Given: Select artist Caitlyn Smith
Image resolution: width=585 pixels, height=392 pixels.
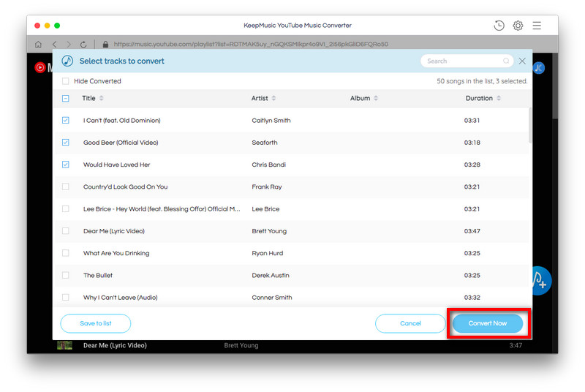Looking at the screenshot, I should 271,121.
